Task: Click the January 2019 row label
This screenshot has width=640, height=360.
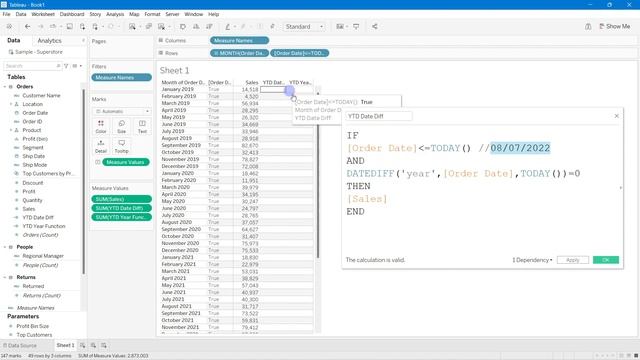Action: [178, 89]
